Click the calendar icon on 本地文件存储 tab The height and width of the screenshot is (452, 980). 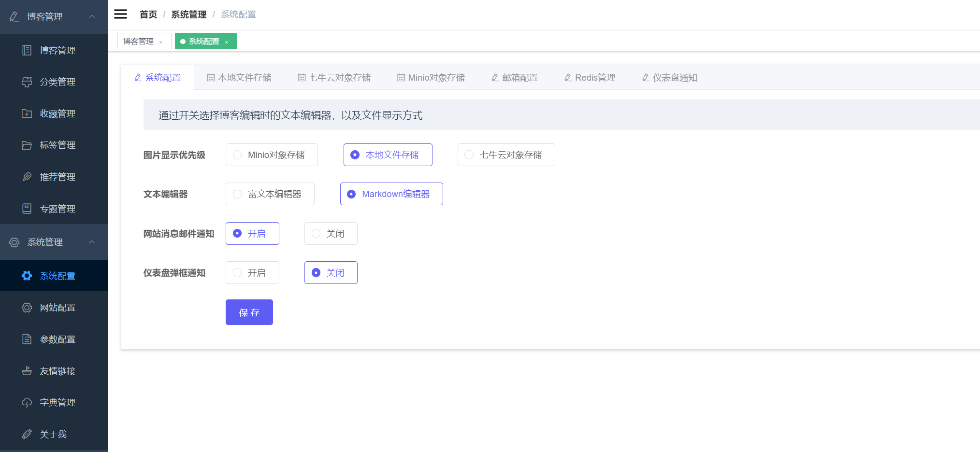pos(211,78)
